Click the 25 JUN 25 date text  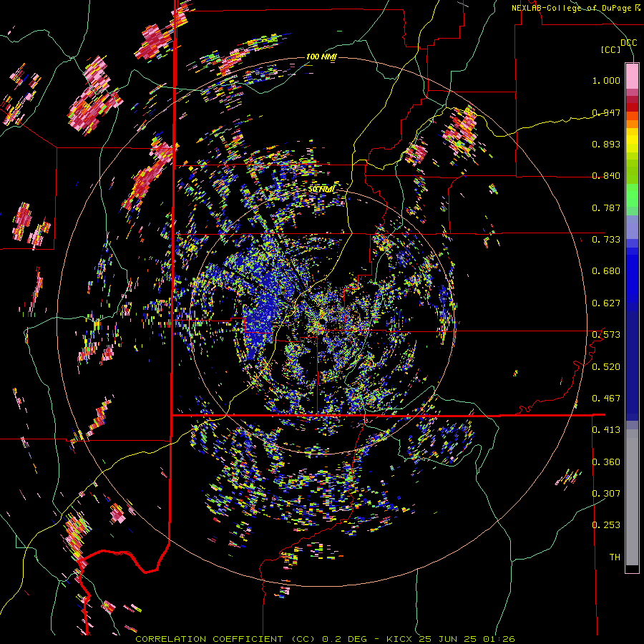coord(447,639)
